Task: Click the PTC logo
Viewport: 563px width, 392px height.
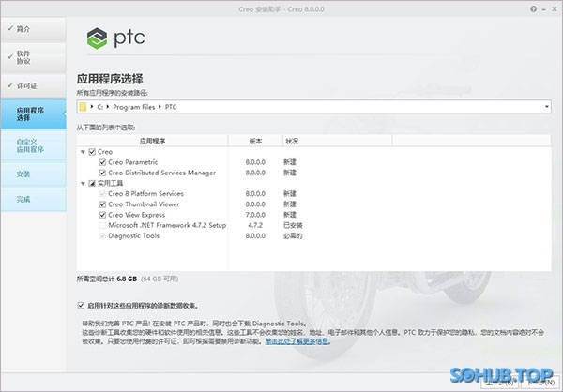Action: [116, 38]
